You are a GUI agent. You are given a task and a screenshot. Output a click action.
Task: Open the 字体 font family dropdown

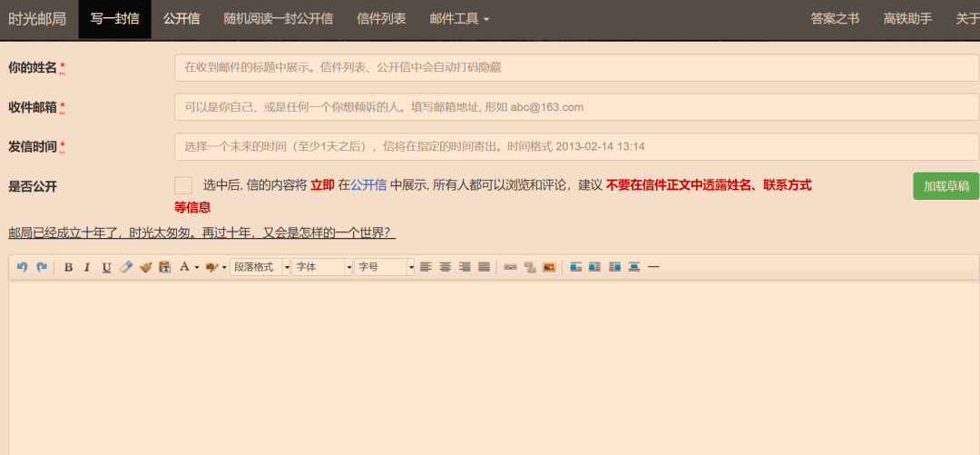pos(322,267)
